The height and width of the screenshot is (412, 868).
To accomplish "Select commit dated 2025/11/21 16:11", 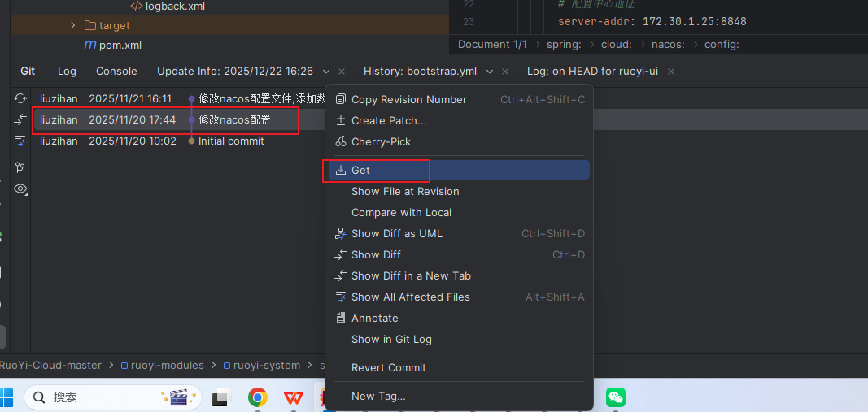I will (x=177, y=99).
